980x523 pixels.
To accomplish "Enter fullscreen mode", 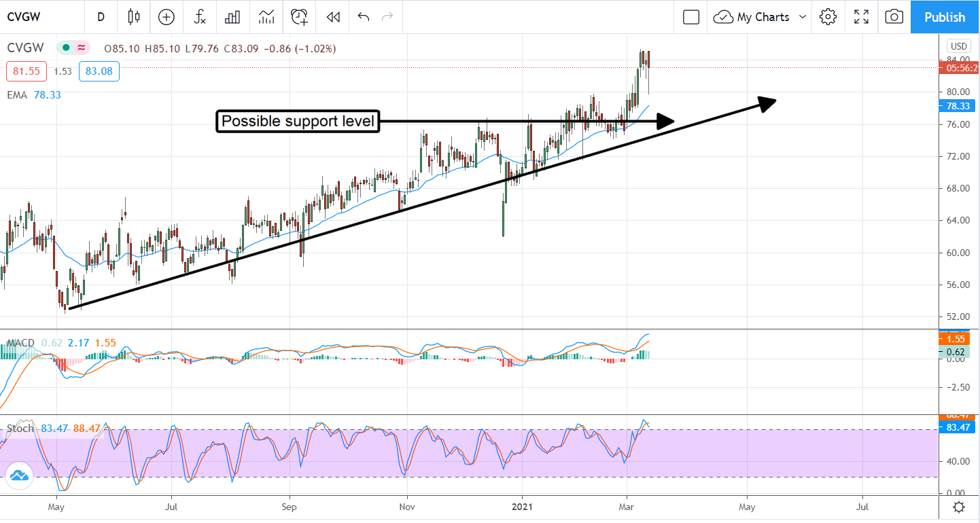I will point(862,17).
